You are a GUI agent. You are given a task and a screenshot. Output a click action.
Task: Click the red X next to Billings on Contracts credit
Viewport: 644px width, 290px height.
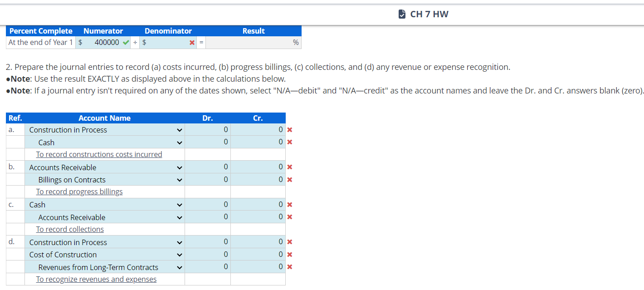289,179
